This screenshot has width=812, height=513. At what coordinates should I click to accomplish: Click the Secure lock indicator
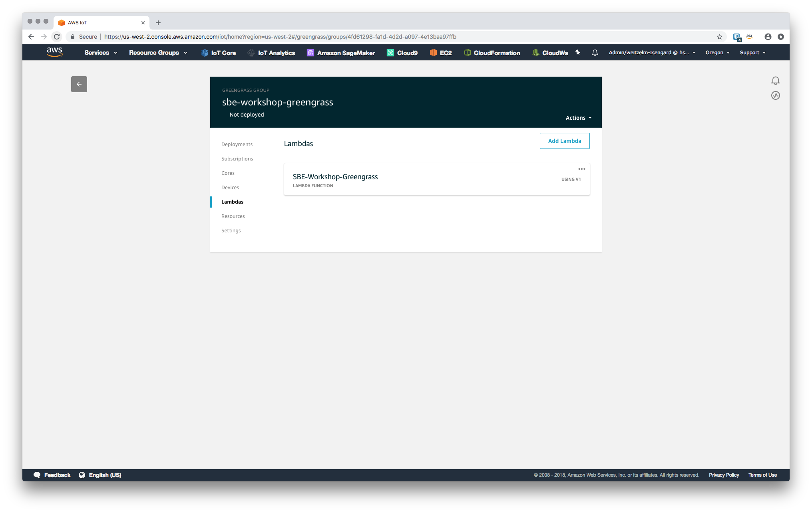tap(84, 37)
